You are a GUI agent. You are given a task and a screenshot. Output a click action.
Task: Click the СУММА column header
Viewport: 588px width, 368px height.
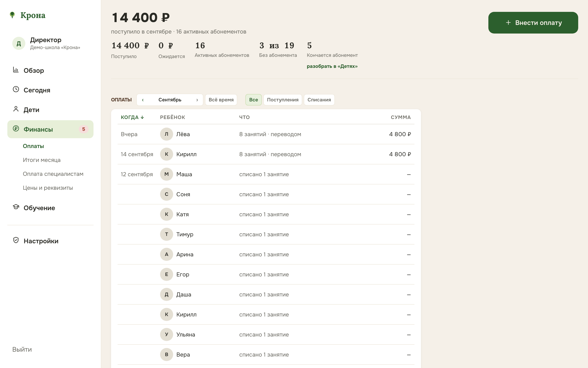point(401,117)
